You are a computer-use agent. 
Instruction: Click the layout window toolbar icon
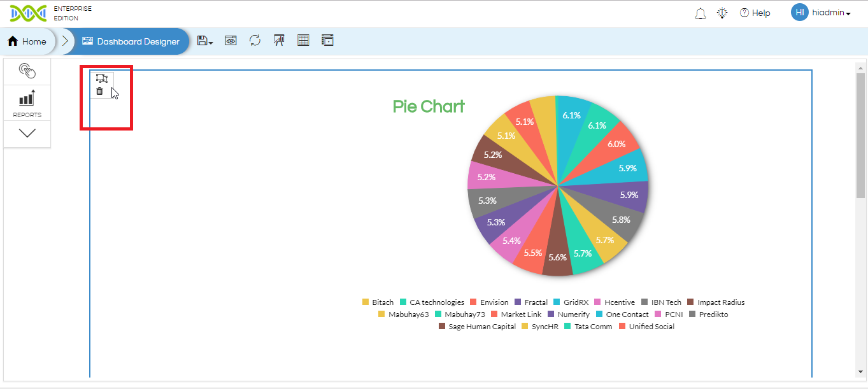(327, 41)
